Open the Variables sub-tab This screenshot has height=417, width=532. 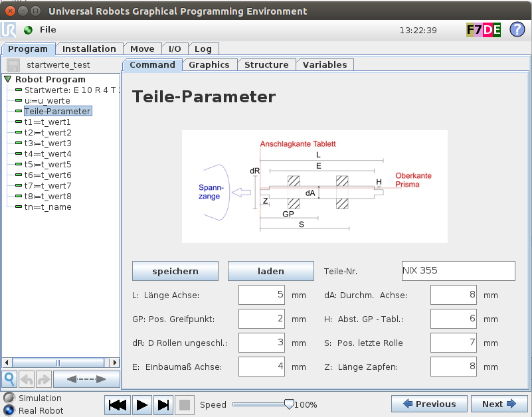pyautogui.click(x=325, y=65)
